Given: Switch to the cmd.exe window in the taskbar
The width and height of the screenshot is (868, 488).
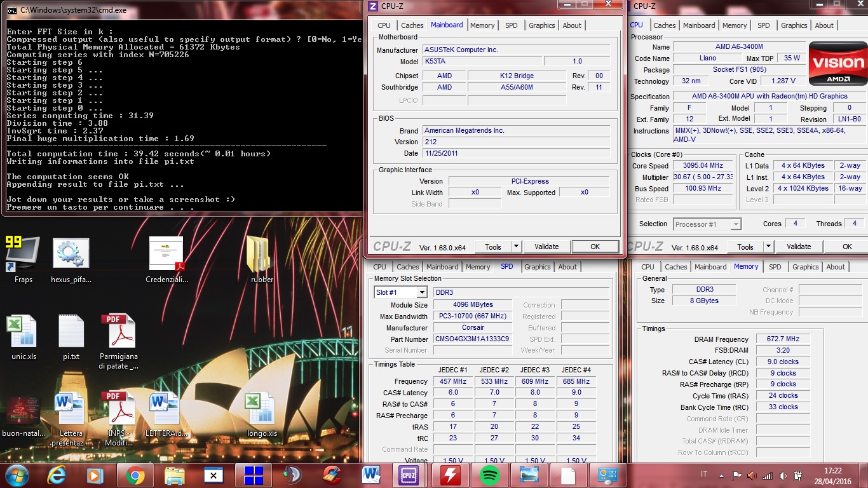Looking at the screenshot, I should pos(214,475).
